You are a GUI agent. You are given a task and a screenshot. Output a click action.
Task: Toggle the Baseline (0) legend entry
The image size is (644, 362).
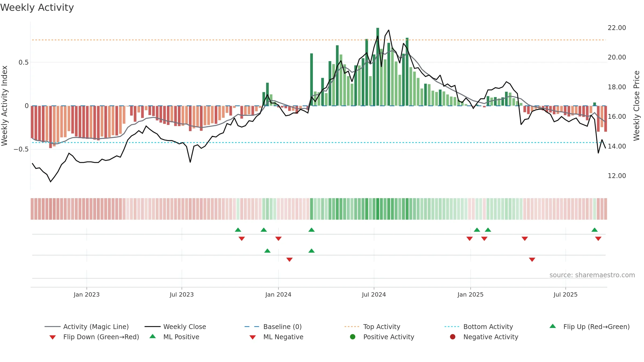click(273, 327)
